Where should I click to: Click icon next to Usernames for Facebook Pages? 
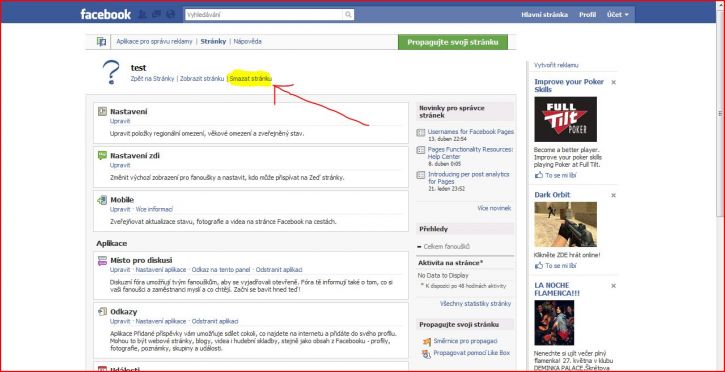click(x=421, y=133)
